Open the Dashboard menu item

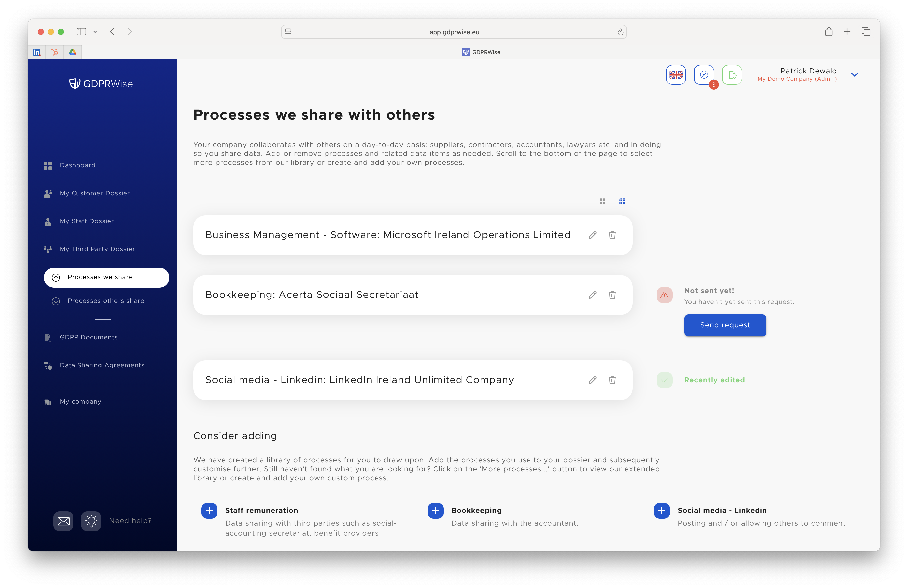77,165
